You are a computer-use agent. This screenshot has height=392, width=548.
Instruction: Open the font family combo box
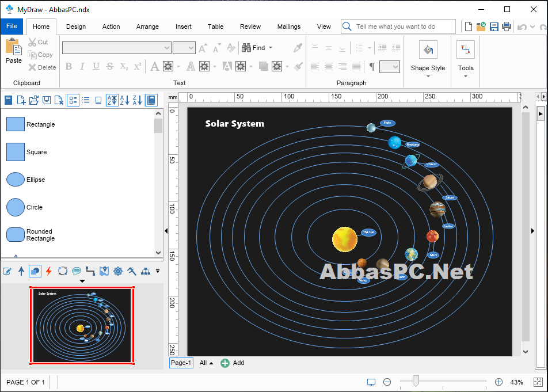tap(117, 48)
